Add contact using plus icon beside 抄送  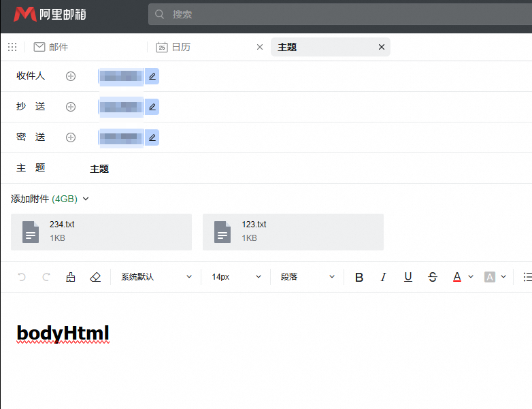click(71, 107)
